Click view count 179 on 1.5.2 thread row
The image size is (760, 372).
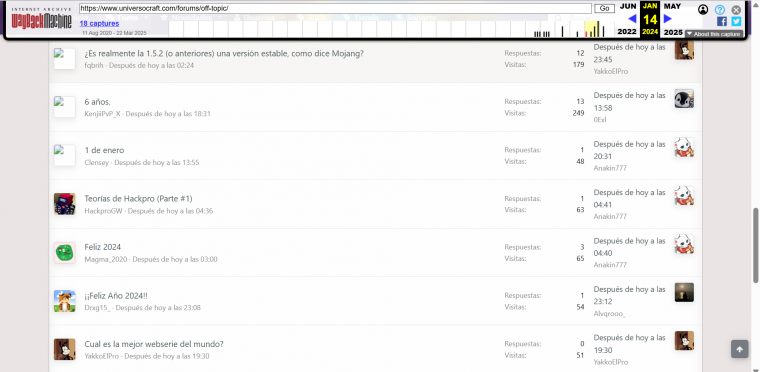(578, 65)
